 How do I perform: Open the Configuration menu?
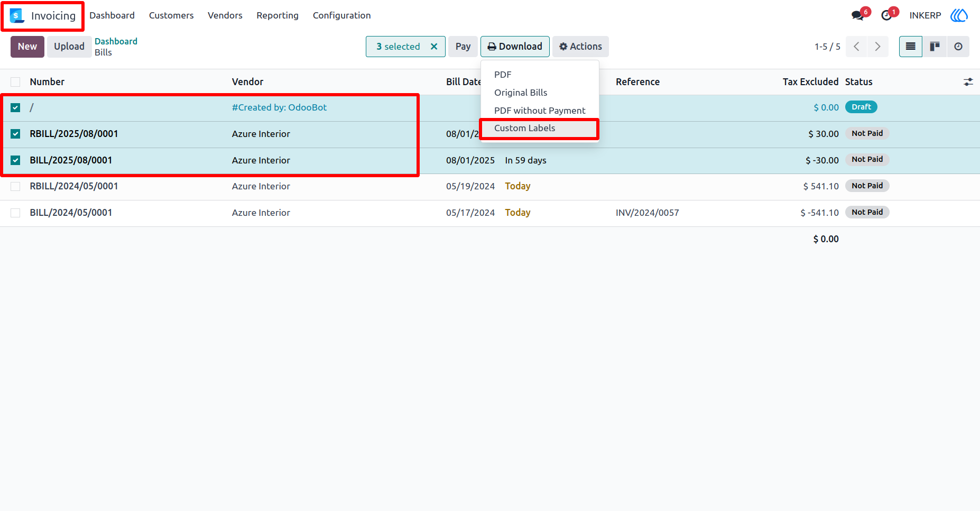tap(341, 15)
